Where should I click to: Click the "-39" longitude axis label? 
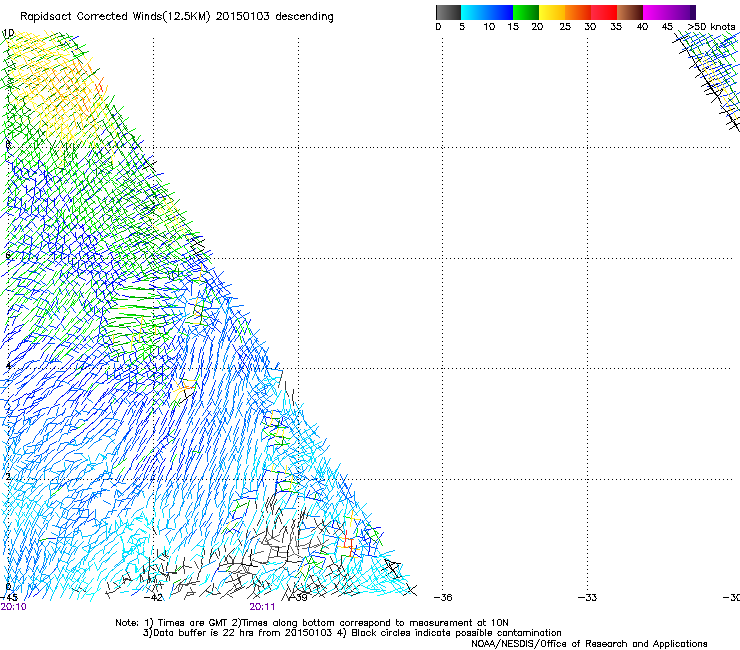point(298,598)
